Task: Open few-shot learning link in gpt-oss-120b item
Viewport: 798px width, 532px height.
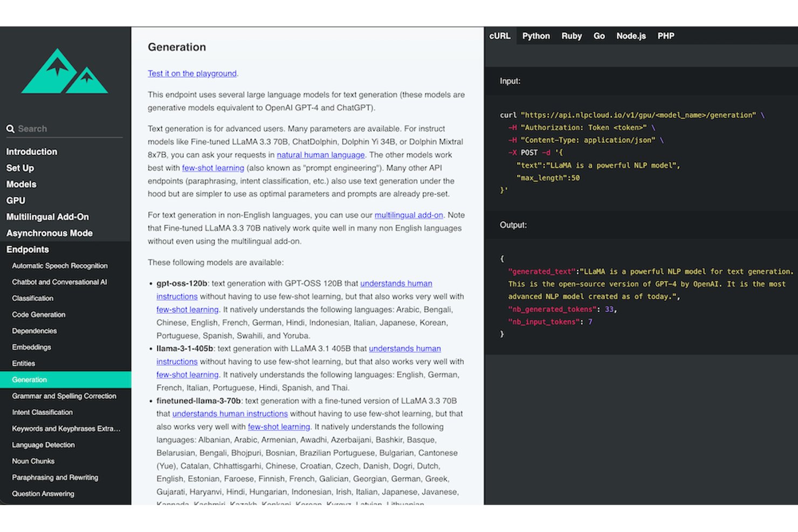Action: click(188, 309)
